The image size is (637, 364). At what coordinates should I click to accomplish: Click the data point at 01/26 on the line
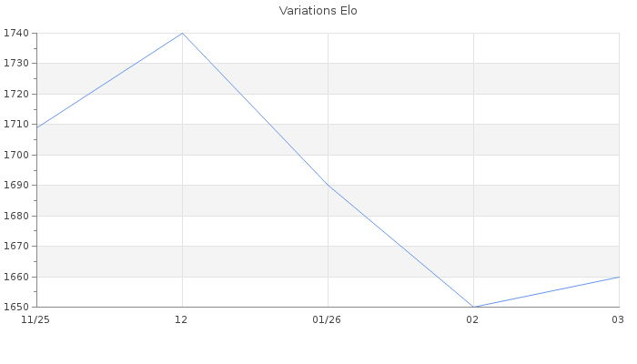point(328,186)
